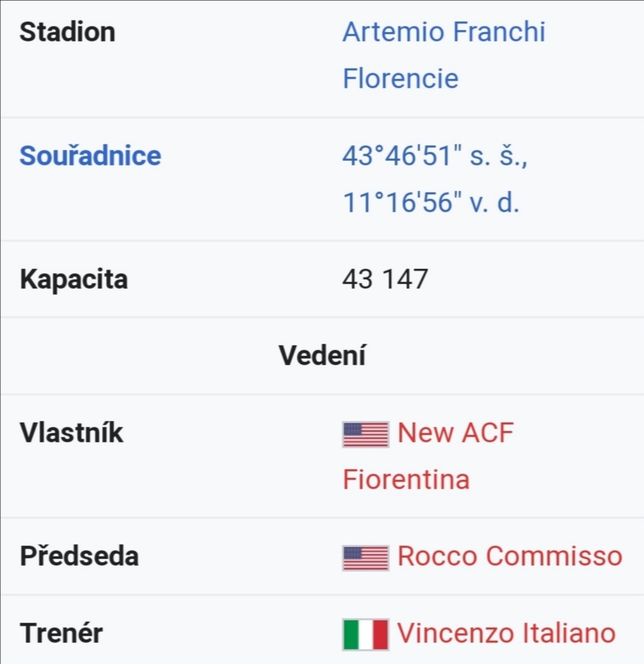Open the red New ACF link text
This screenshot has width=644, height=664.
click(x=455, y=433)
